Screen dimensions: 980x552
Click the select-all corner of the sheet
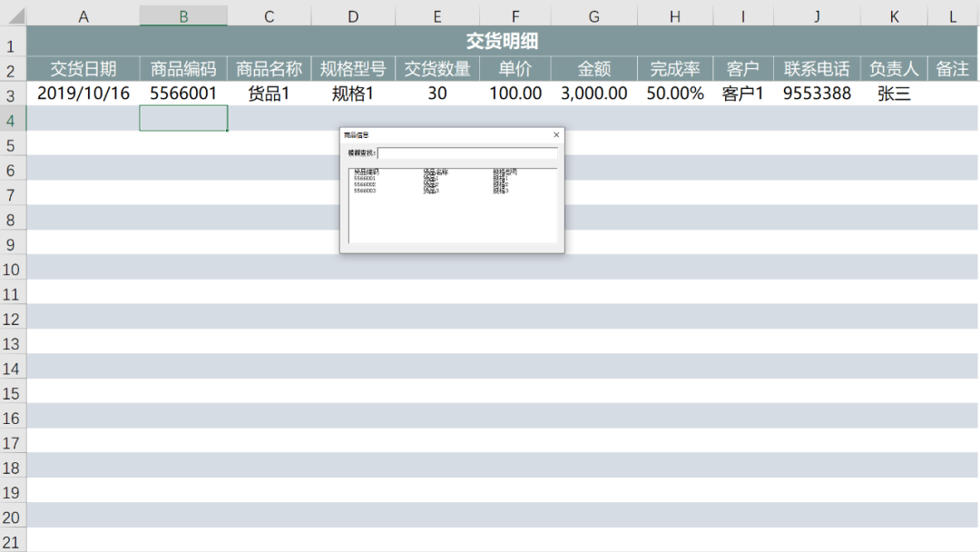(x=13, y=16)
